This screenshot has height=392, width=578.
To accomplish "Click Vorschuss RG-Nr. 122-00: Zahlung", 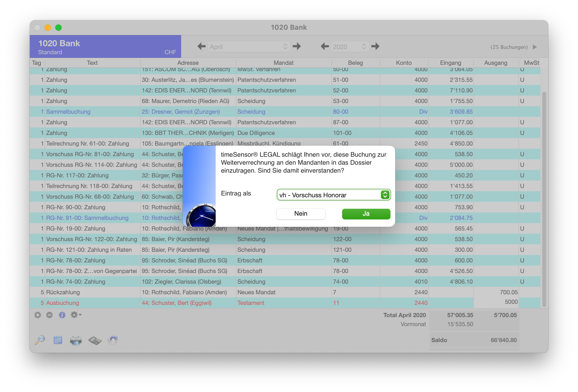I will (x=92, y=239).
